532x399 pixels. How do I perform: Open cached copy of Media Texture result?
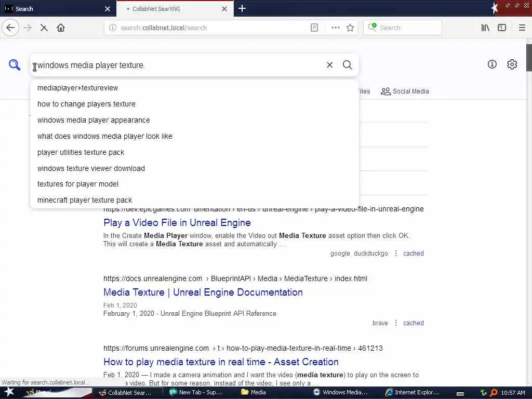point(413,323)
